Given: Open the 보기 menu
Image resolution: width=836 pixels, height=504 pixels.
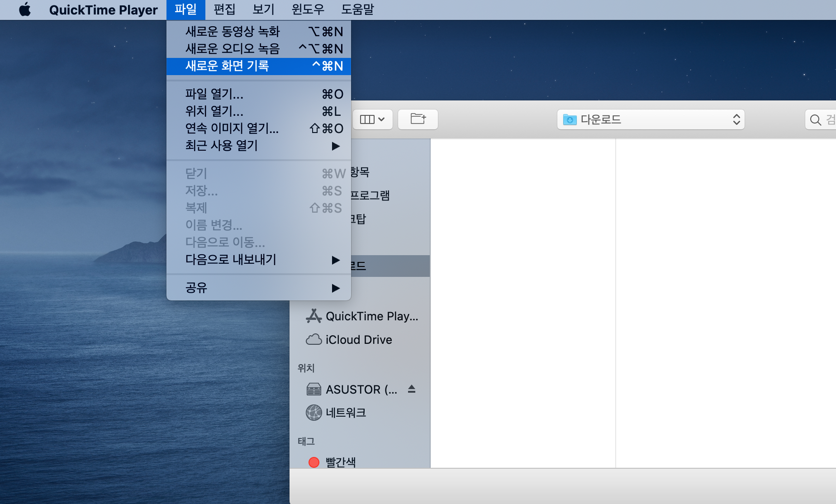Looking at the screenshot, I should [263, 10].
